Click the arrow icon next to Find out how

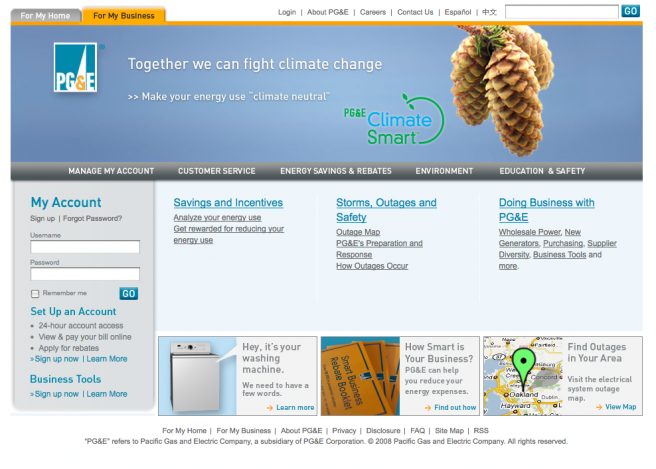(x=428, y=407)
